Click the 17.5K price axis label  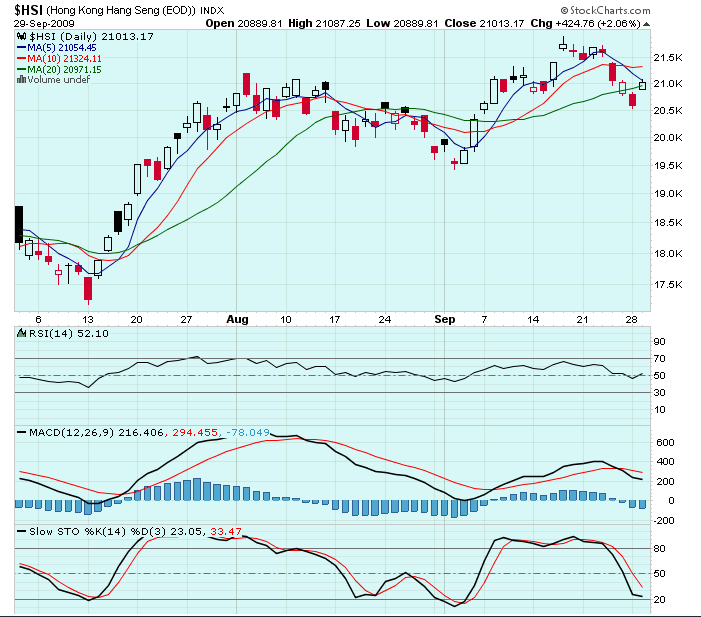(668, 285)
